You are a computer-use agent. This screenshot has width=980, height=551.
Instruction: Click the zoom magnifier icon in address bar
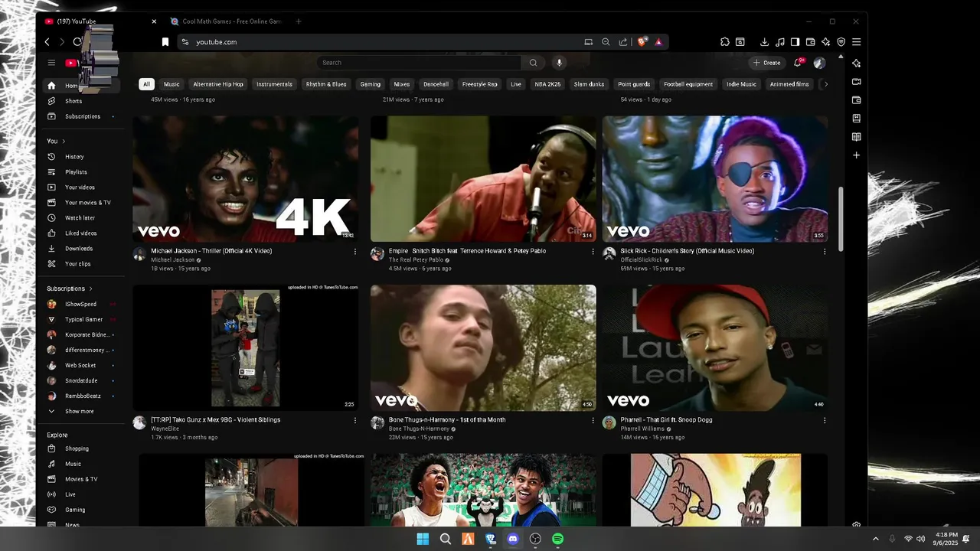[606, 42]
